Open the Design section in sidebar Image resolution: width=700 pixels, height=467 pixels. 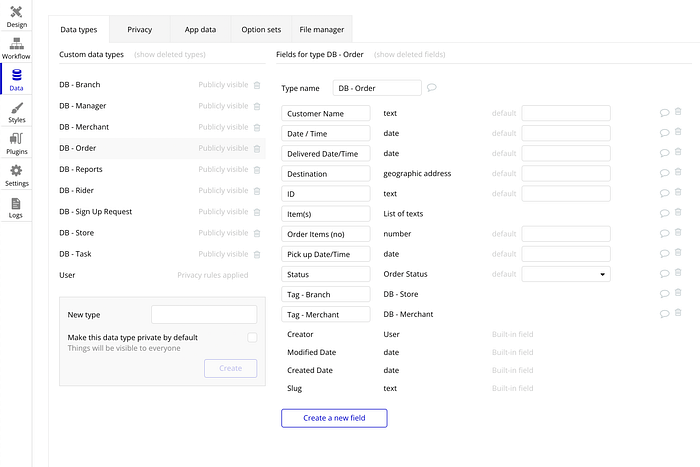click(x=16, y=16)
